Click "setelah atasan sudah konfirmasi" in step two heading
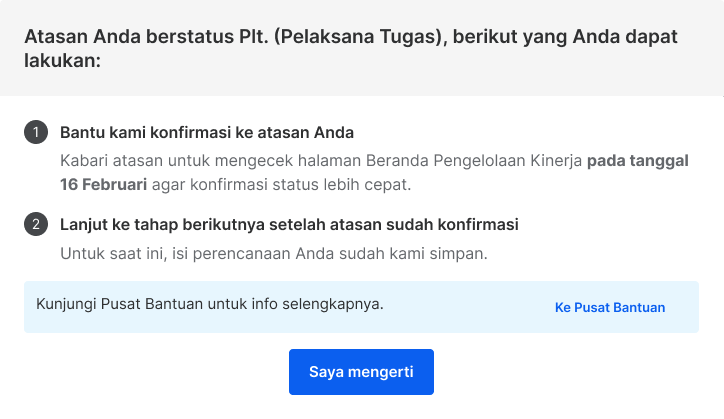 (394, 225)
